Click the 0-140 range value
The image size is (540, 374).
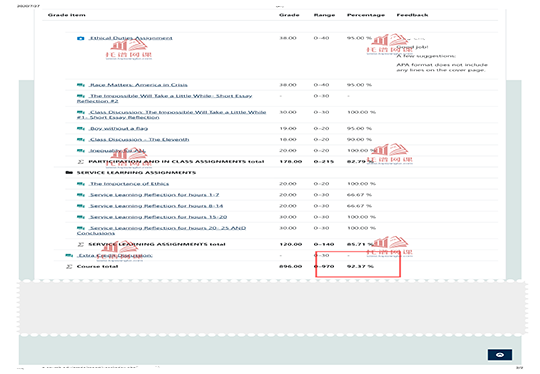324,244
